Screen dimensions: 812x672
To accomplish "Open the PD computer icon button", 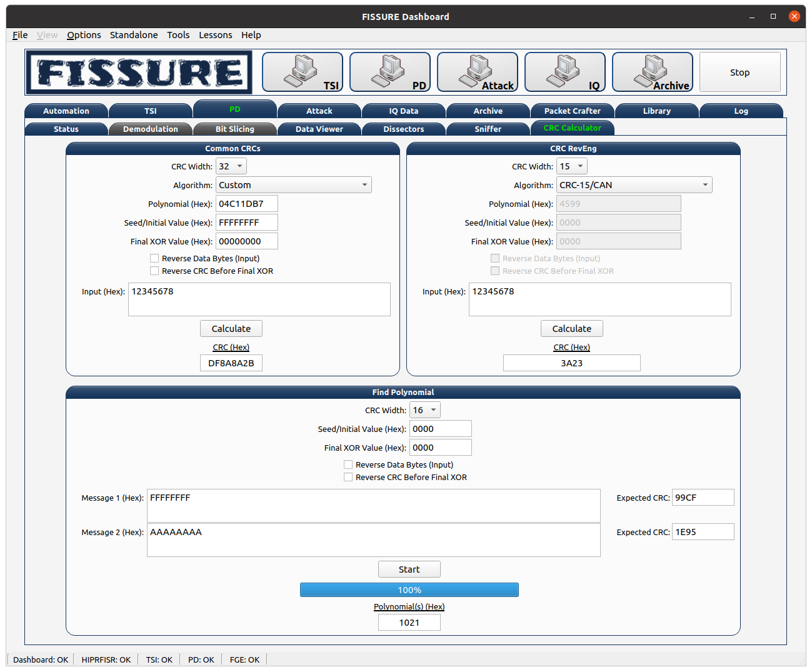I will [x=390, y=72].
